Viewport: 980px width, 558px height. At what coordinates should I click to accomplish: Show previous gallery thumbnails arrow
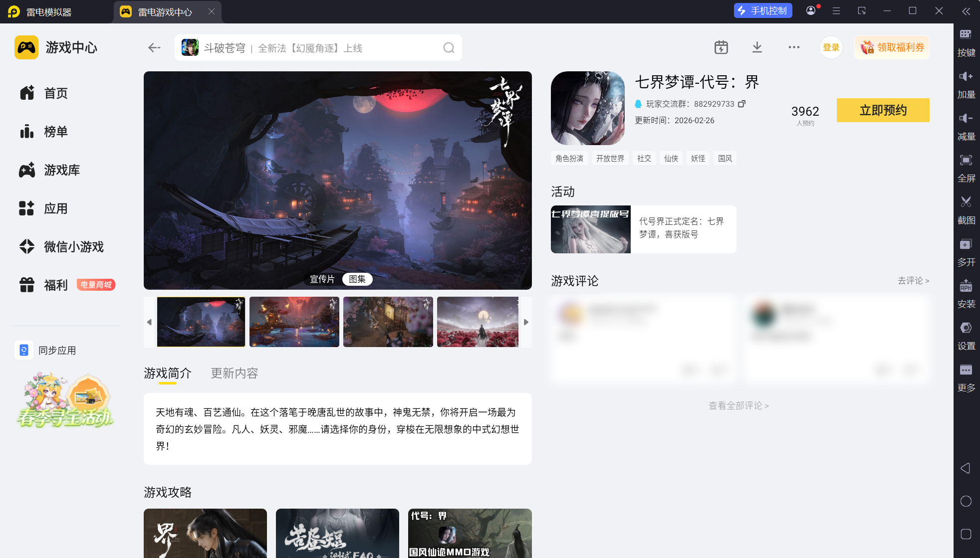click(x=149, y=322)
